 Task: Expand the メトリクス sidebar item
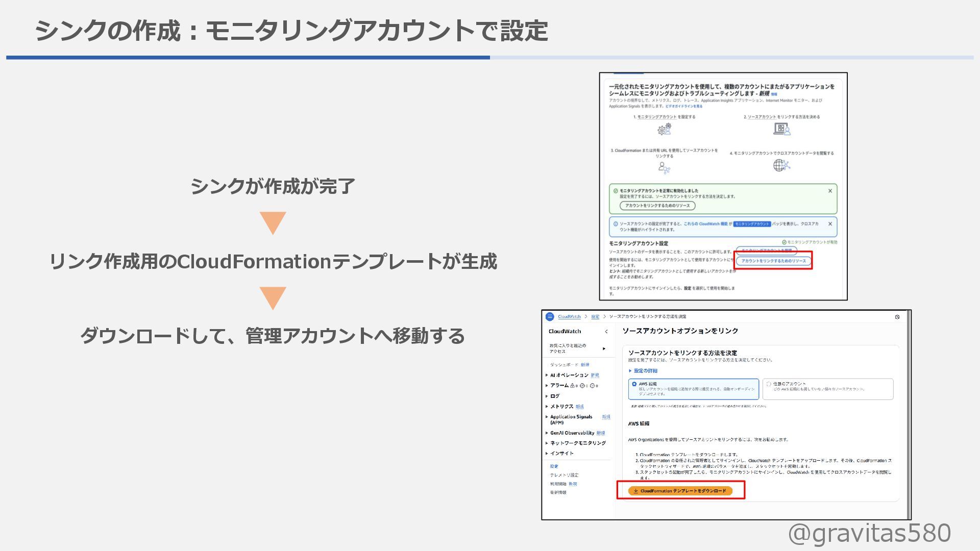561,407
